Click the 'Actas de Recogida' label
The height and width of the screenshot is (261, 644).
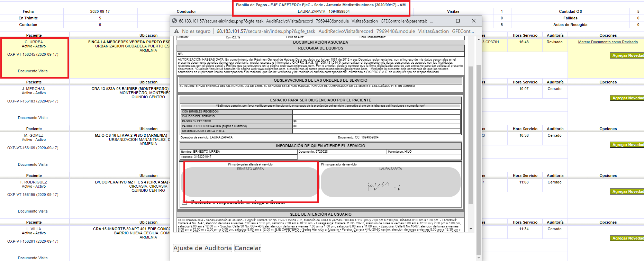(x=570, y=25)
